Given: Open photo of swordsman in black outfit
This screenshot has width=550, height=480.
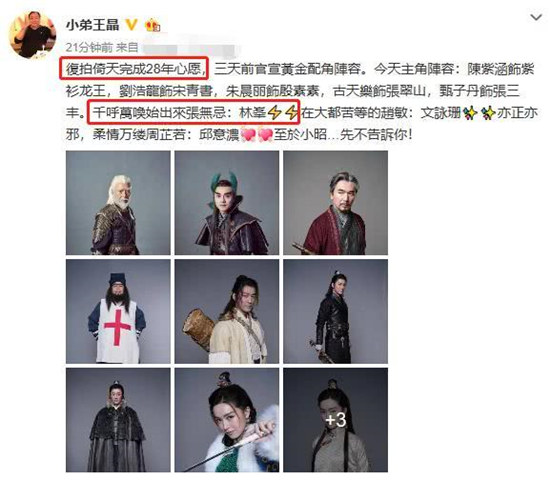Looking at the screenshot, I should pyautogui.click(x=336, y=312).
